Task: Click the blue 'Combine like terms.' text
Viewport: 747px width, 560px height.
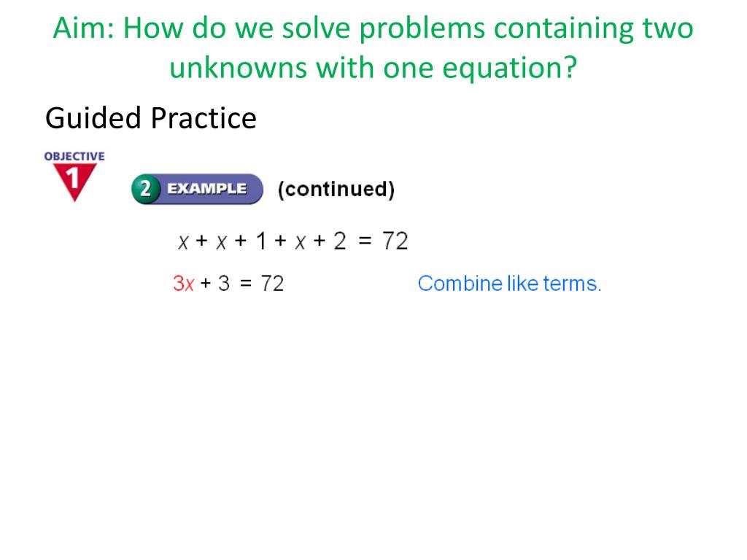Action: (x=509, y=284)
